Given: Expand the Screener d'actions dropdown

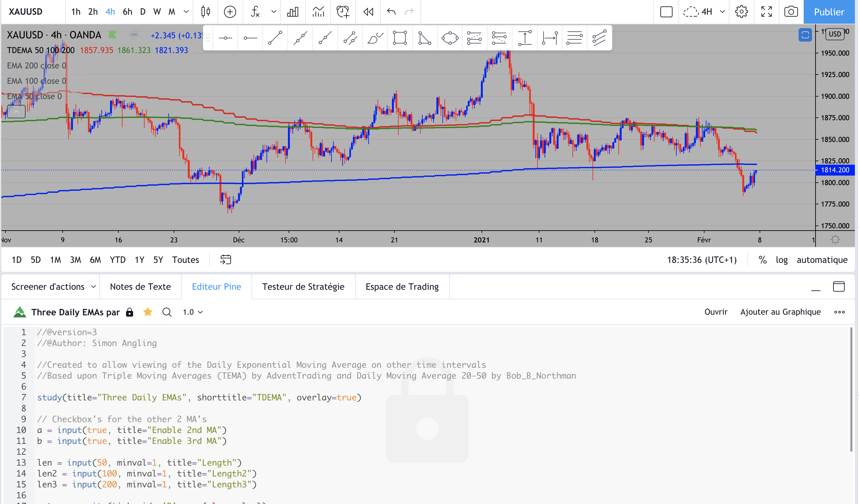Looking at the screenshot, I should pos(93,287).
